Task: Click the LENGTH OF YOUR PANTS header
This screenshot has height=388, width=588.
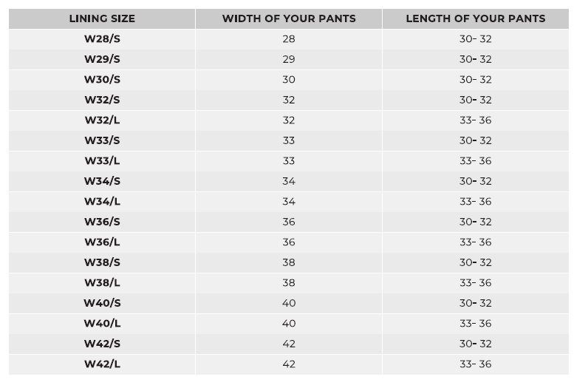Action: point(476,18)
